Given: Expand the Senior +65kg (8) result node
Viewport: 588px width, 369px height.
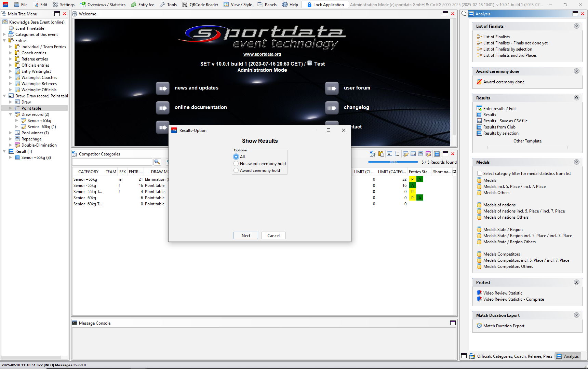Looking at the screenshot, I should pos(11,158).
